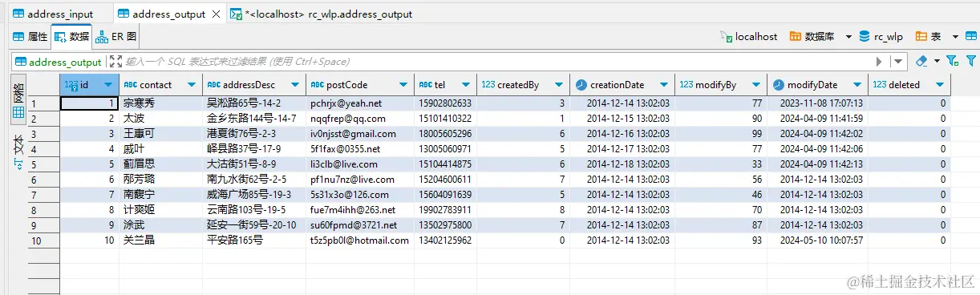Select postCode cell pchrjx@yeah.net

tap(360, 103)
